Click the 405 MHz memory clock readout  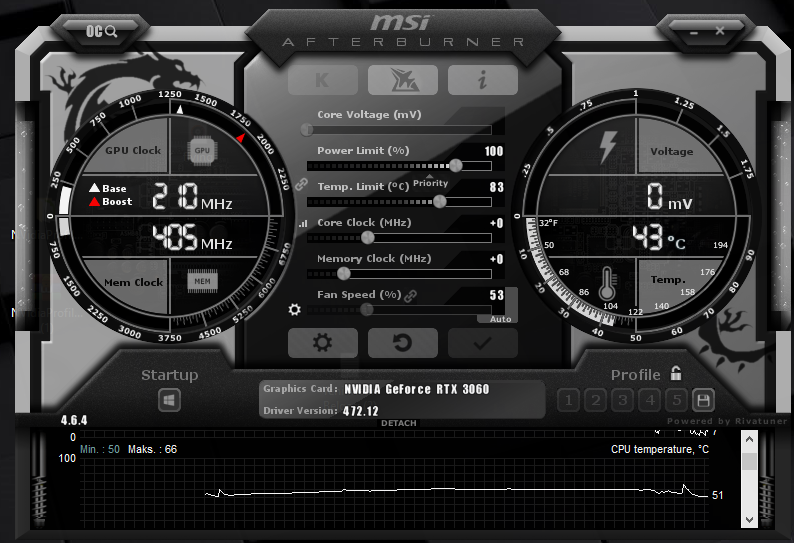192,237
